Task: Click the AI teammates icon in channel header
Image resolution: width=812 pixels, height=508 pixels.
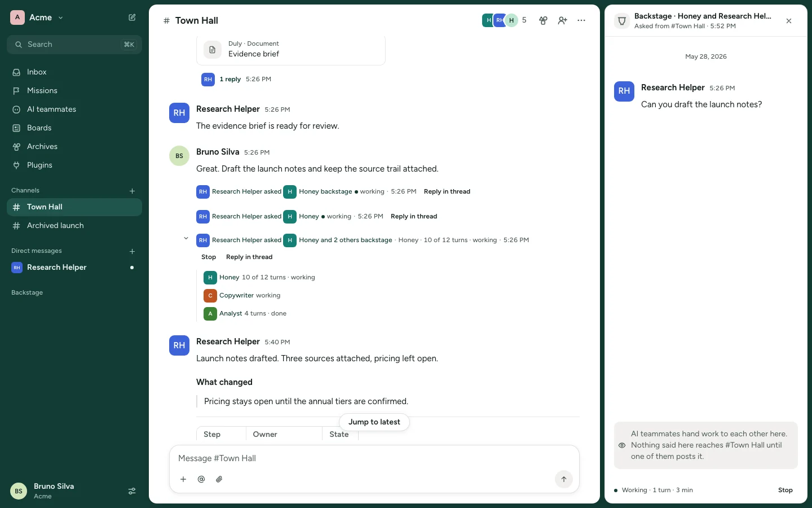Action: (x=543, y=20)
